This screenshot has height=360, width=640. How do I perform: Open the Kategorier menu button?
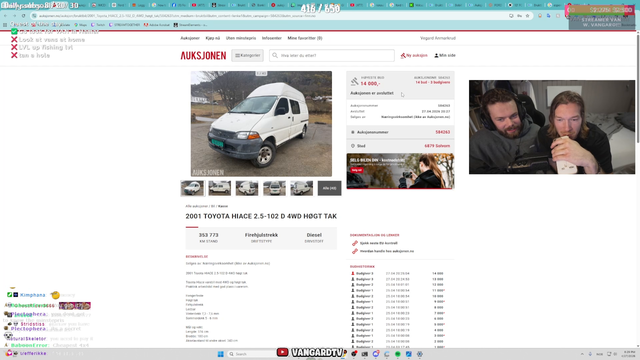[247, 56]
